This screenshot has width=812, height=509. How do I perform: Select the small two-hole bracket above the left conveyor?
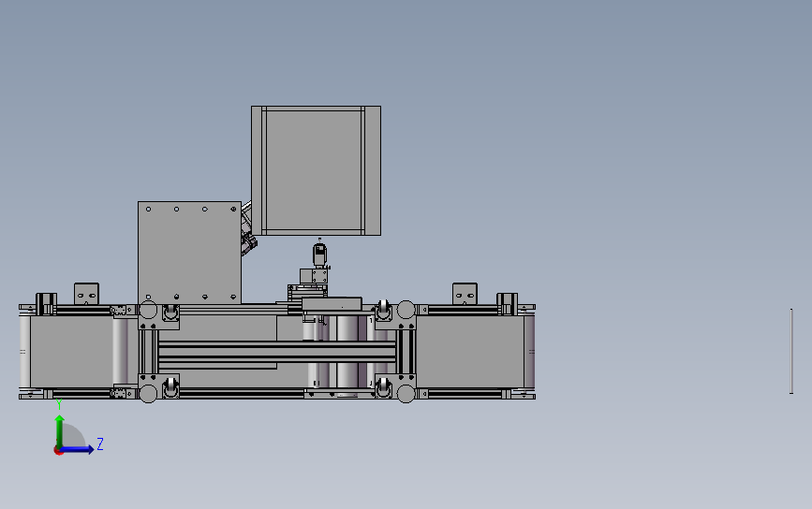(86, 294)
